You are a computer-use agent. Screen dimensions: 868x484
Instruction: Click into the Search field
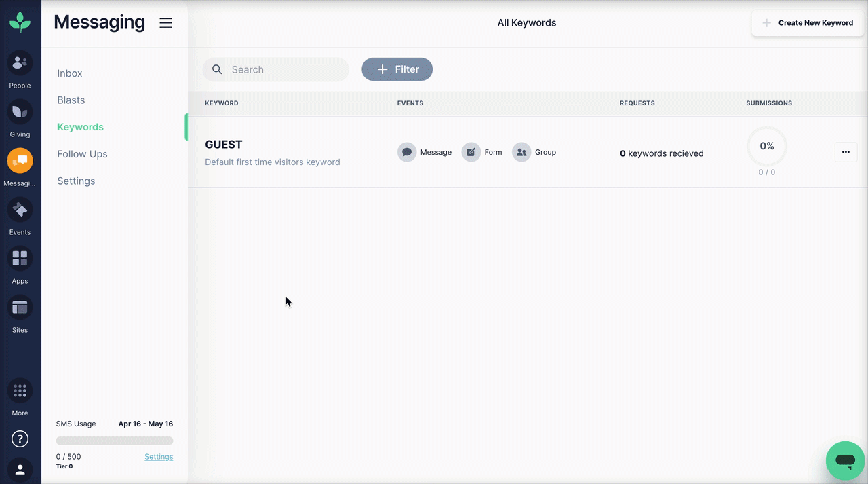point(276,69)
